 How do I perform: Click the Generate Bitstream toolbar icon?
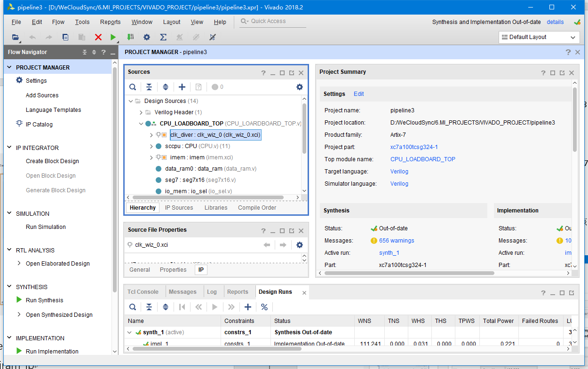click(130, 37)
